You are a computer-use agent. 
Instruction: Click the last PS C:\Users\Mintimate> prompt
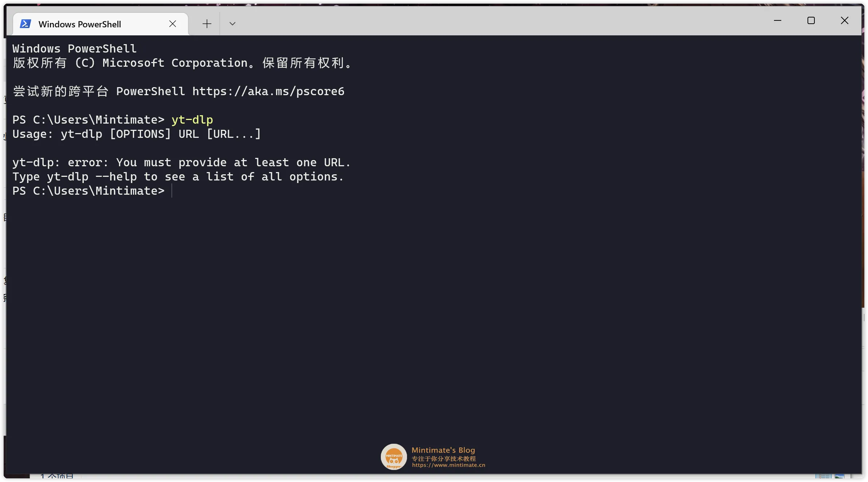89,191
